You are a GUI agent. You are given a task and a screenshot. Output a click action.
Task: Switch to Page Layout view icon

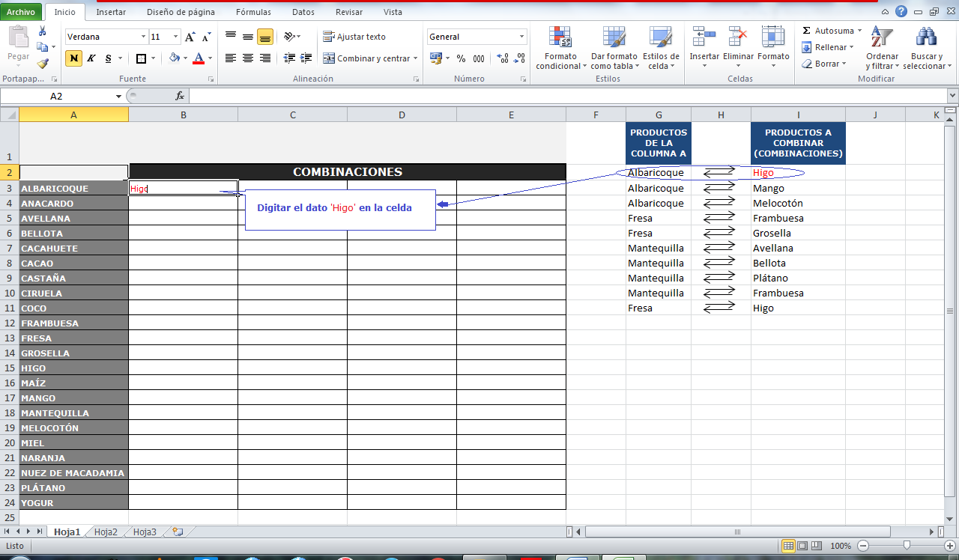pos(801,546)
